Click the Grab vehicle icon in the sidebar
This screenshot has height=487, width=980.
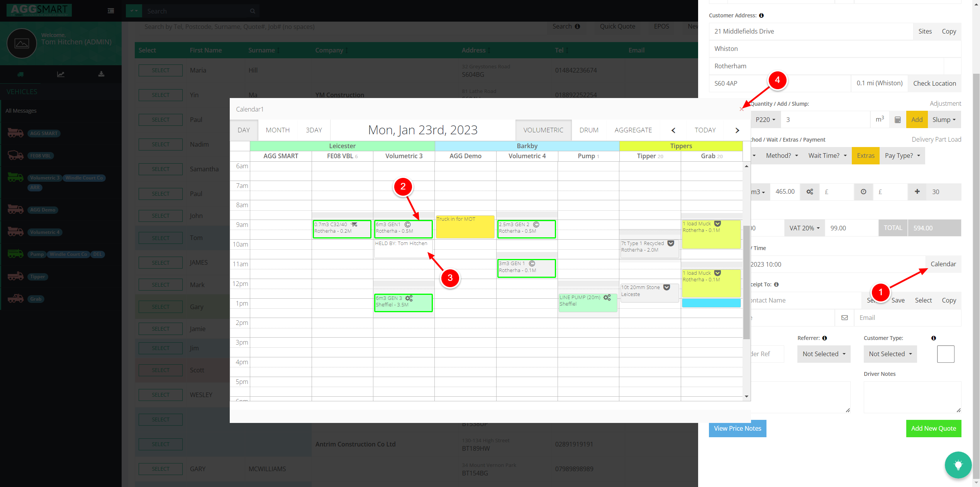coord(15,299)
